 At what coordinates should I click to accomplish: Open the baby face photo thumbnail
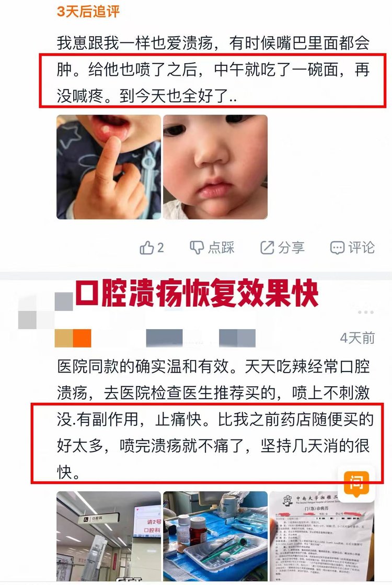click(x=215, y=167)
